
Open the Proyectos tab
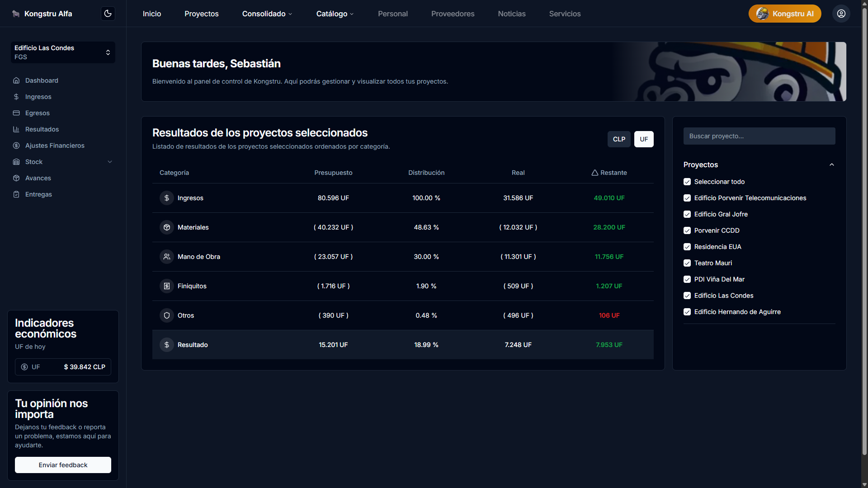pos(202,14)
